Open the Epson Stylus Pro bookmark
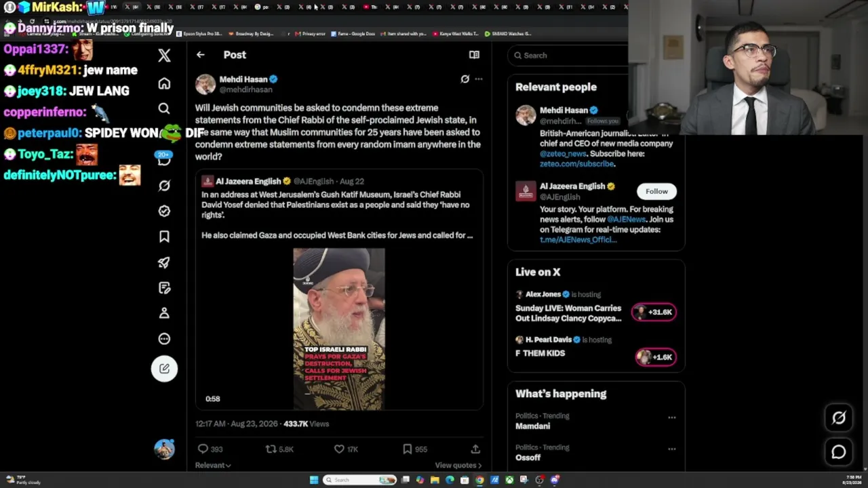 [199, 34]
